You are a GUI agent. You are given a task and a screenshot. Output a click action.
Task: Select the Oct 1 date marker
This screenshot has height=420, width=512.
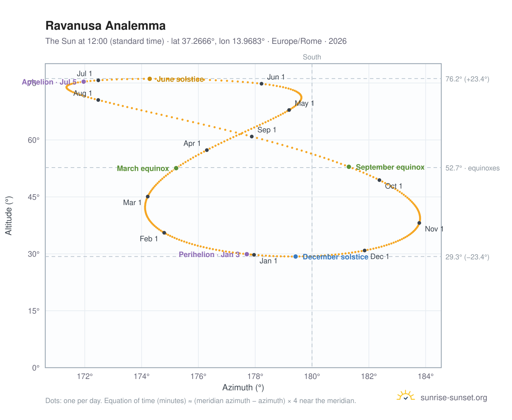pyautogui.click(x=379, y=180)
